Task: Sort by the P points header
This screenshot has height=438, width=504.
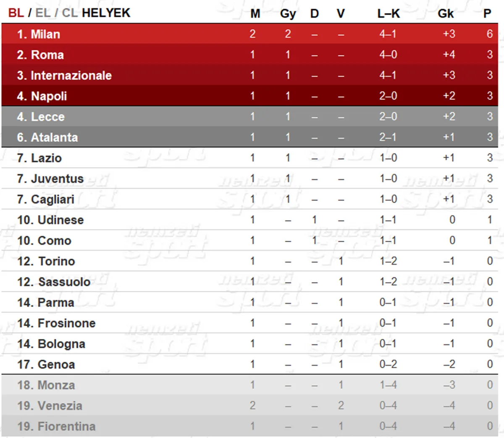Action: (x=487, y=14)
